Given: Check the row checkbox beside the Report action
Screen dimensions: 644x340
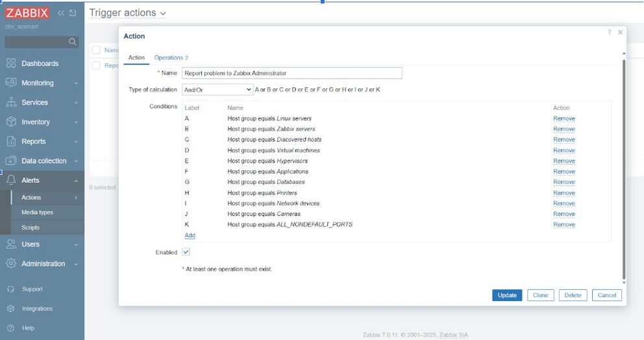Looking at the screenshot, I should (x=96, y=66).
